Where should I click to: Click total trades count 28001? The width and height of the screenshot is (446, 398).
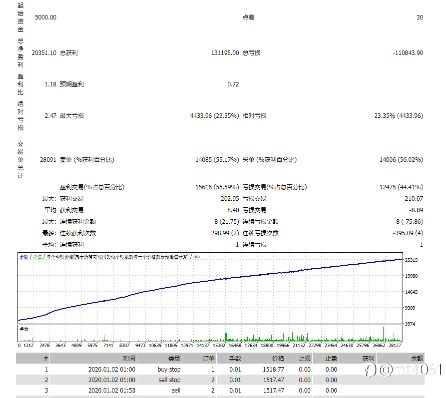(48, 160)
